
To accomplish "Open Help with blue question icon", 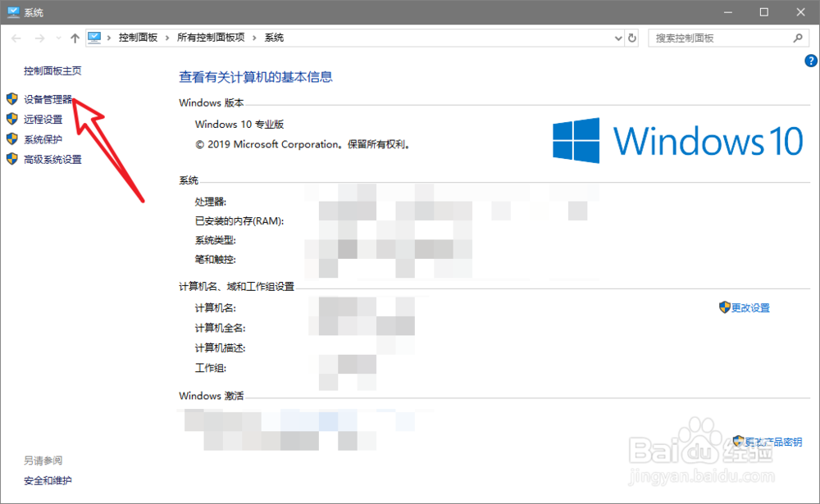I will coord(811,61).
